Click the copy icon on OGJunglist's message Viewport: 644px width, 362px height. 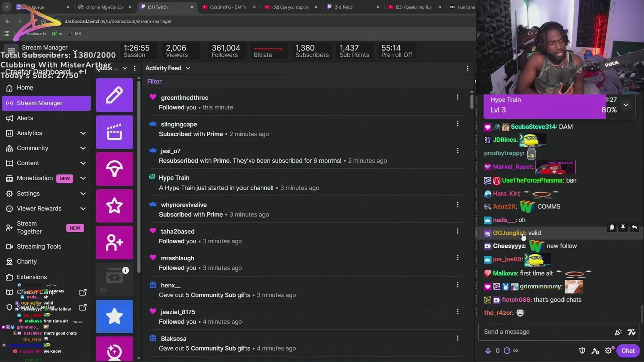coord(612,227)
